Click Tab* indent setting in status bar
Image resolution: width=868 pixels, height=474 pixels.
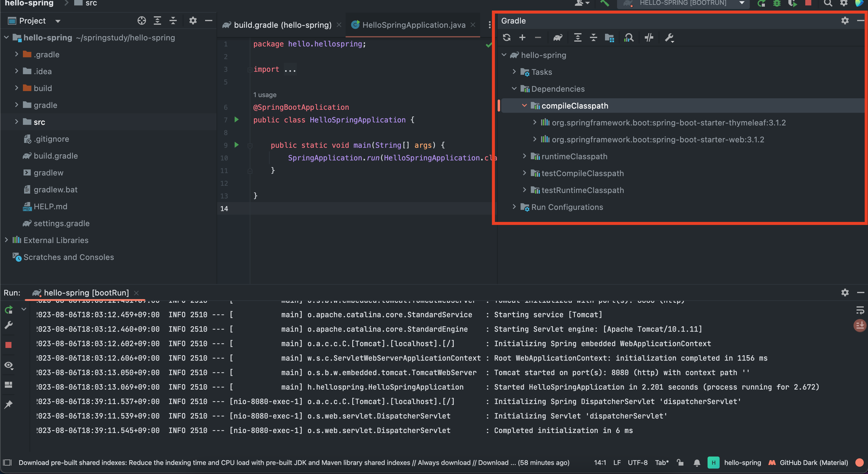662,463
